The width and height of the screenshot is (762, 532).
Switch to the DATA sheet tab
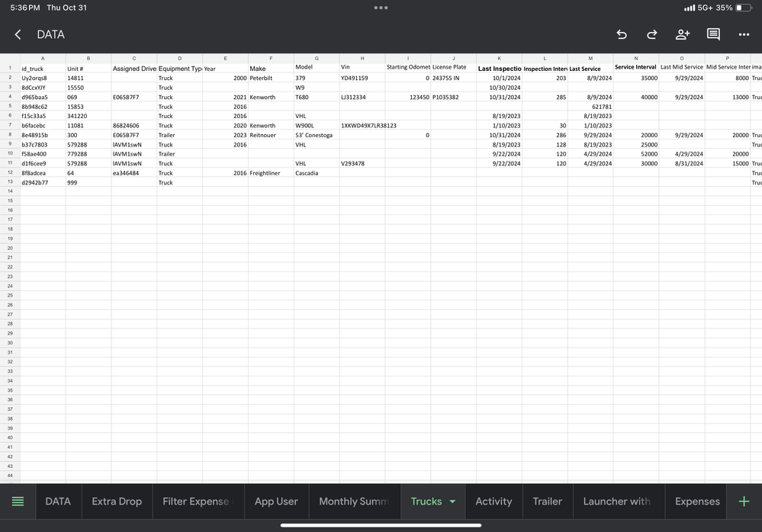[58, 502]
